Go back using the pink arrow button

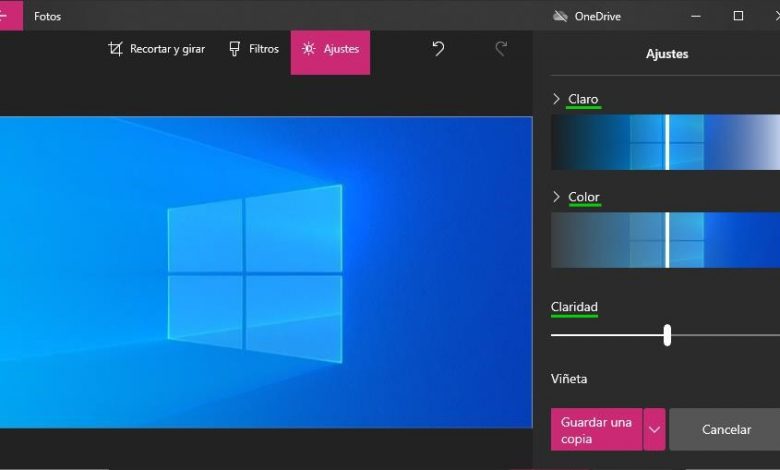[x=10, y=15]
